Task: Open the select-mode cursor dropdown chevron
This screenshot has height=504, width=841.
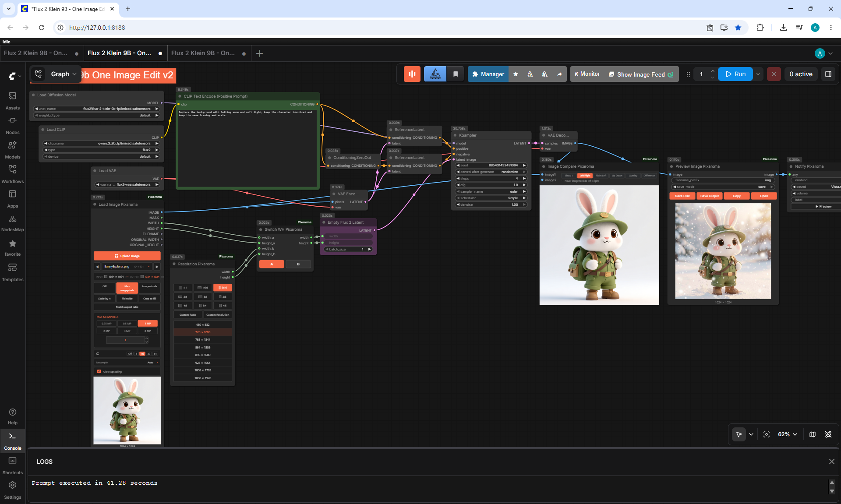Action: point(751,434)
